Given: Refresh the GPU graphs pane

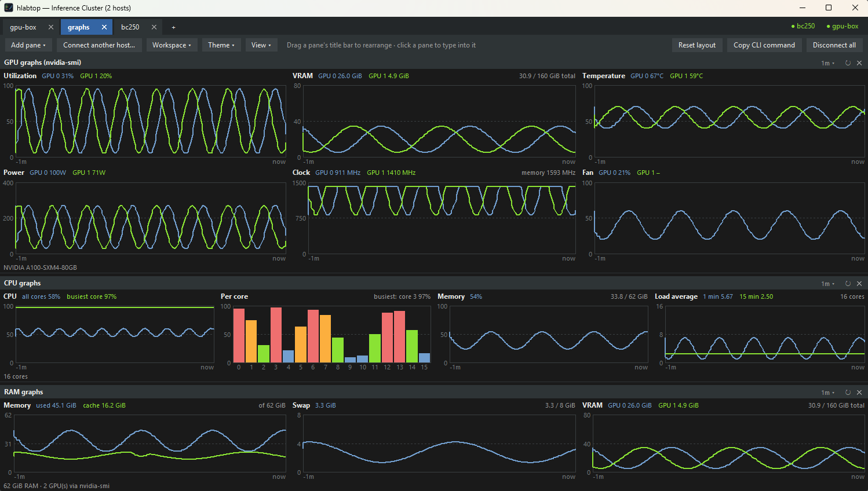Looking at the screenshot, I should pyautogui.click(x=848, y=63).
